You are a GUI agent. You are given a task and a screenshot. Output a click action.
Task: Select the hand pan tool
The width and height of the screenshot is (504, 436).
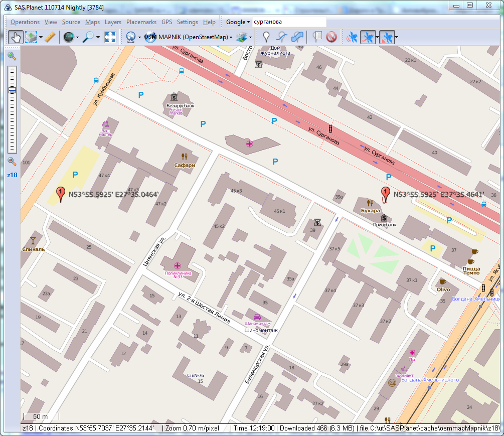(x=16, y=37)
